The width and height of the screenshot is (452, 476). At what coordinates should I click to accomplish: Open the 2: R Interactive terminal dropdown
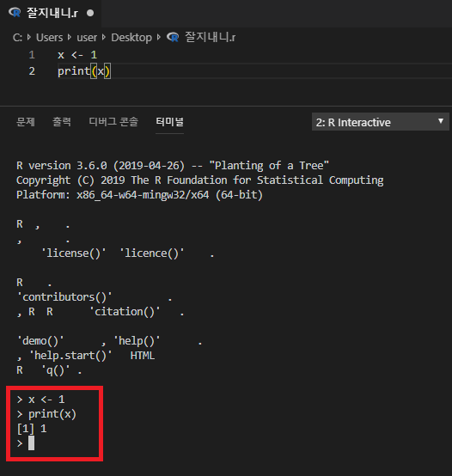381,122
